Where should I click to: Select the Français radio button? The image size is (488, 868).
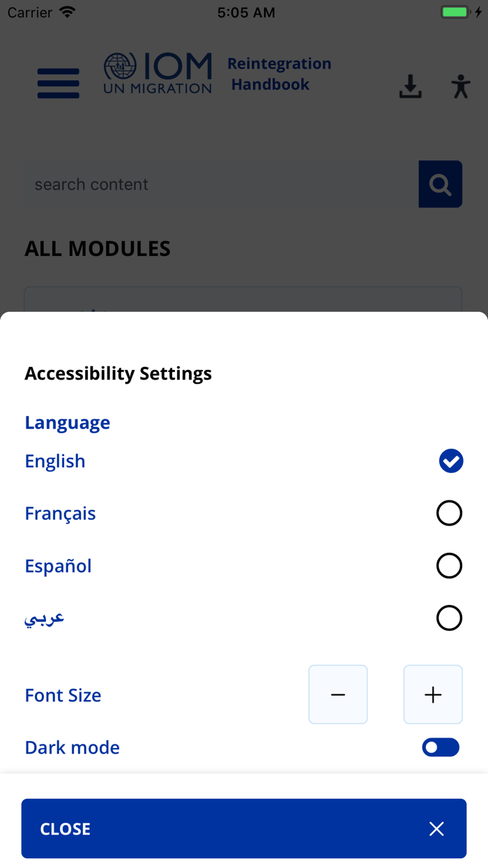pyautogui.click(x=449, y=513)
